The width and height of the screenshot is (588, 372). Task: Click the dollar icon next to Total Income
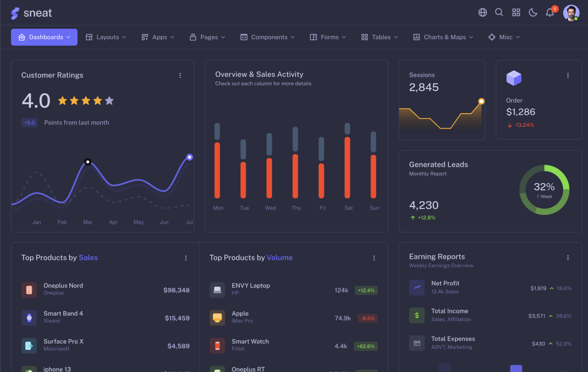coord(416,316)
